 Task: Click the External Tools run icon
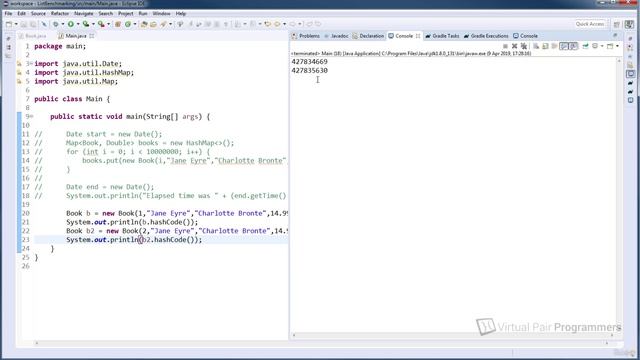click(101, 24)
